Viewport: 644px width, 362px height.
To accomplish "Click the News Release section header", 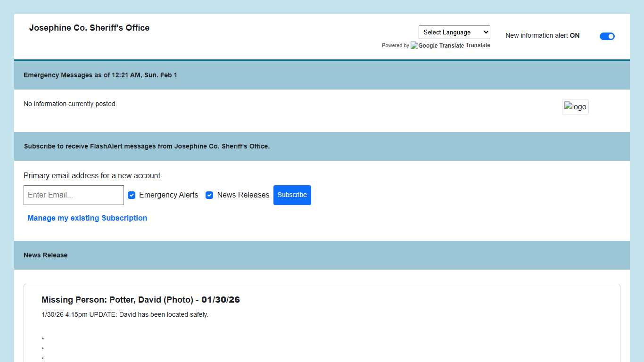I will 46,255.
